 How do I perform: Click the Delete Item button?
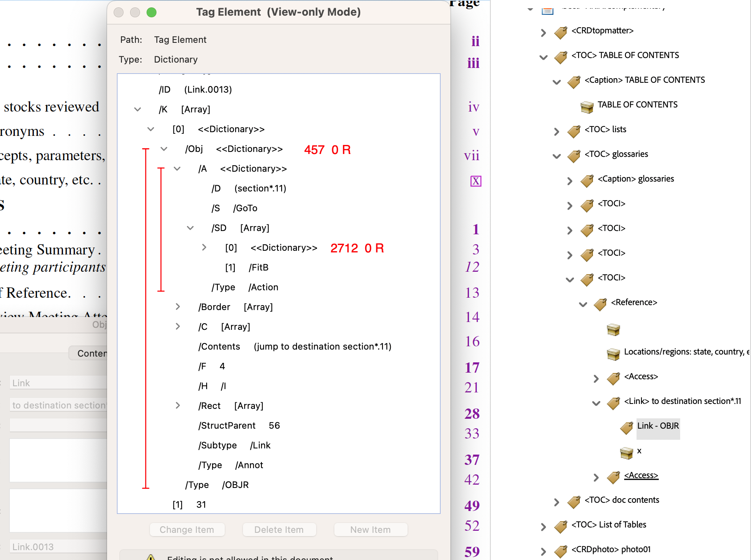coord(279,530)
